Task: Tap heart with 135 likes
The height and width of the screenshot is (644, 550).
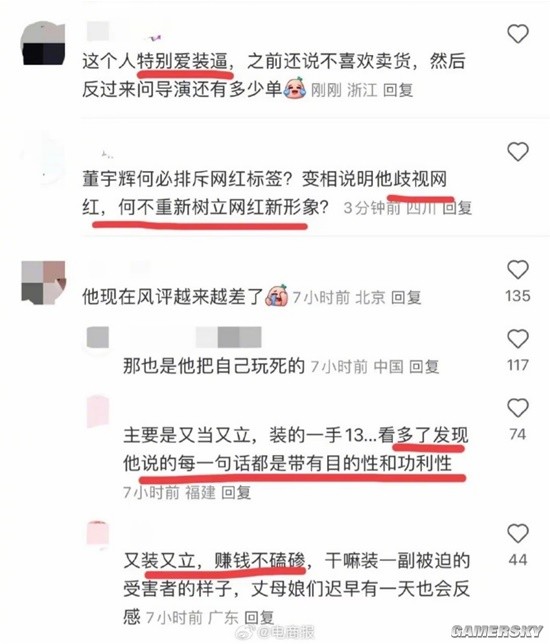Action: pyautogui.click(x=518, y=270)
